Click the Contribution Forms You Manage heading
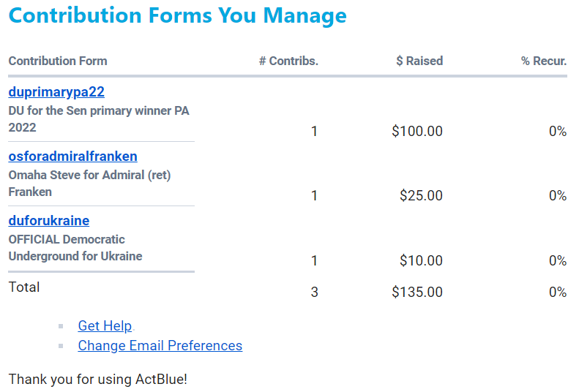This screenshot has width=579, height=392. point(178,15)
